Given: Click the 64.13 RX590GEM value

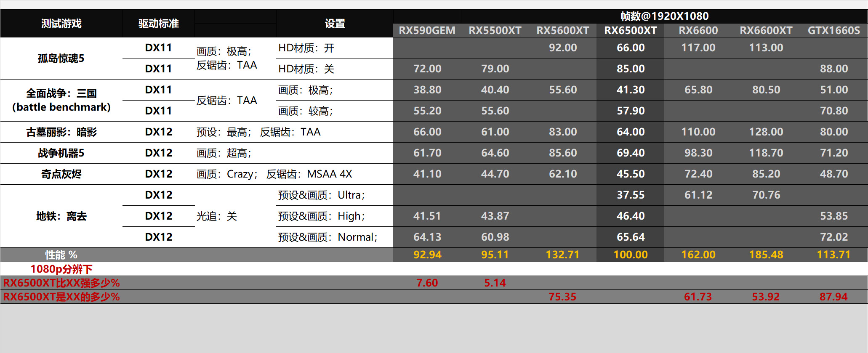Looking at the screenshot, I should coord(427,237).
